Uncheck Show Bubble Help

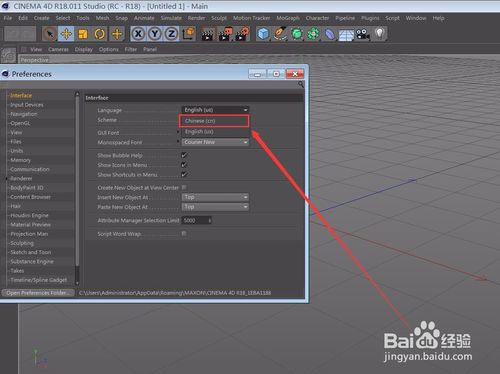(x=184, y=155)
